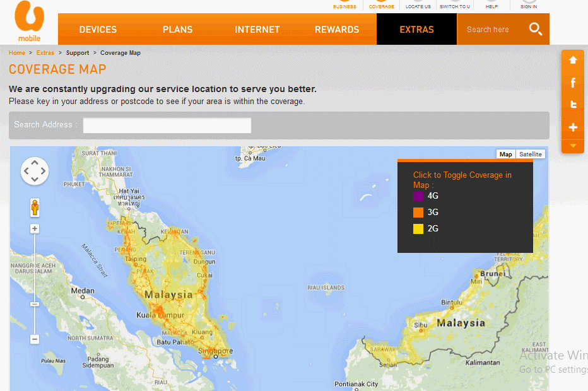The image size is (588, 391).
Task: Click Kuala Lumpur label on map
Action: click(x=160, y=315)
